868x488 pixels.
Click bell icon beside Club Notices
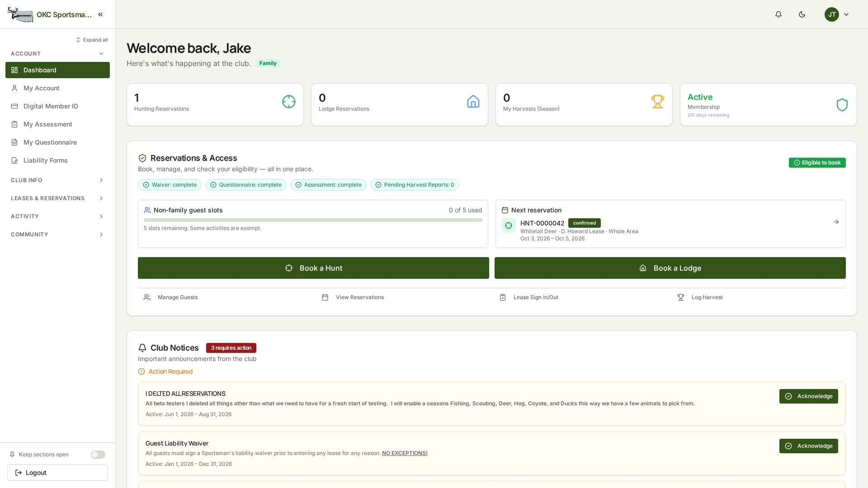[142, 348]
